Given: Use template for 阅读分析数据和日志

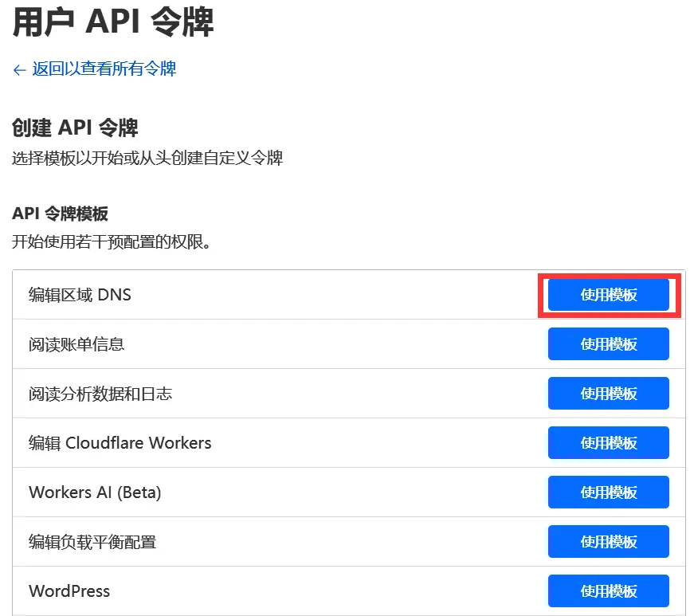Looking at the screenshot, I should point(608,394).
